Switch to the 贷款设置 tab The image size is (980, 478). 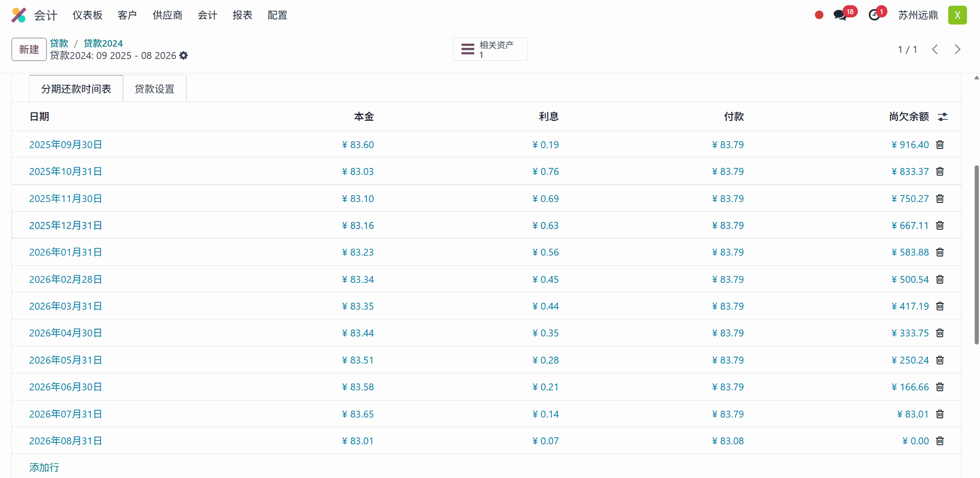154,89
